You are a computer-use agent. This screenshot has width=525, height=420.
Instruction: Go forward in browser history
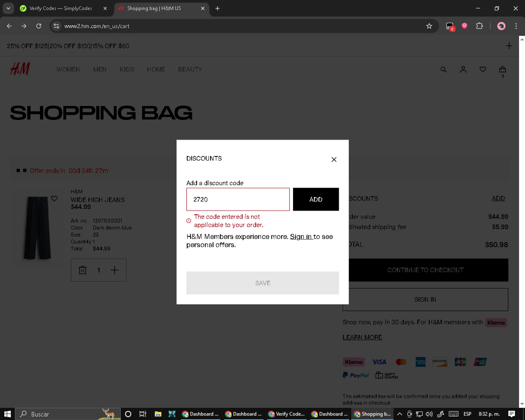(24, 26)
